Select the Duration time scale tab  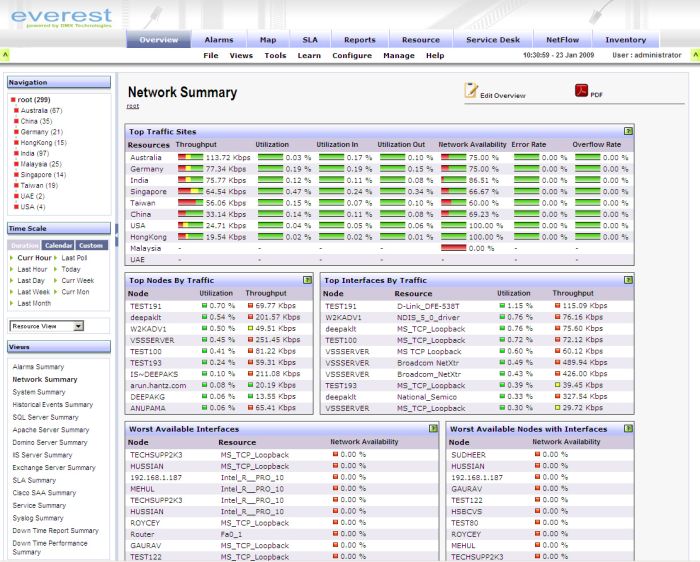pos(25,245)
